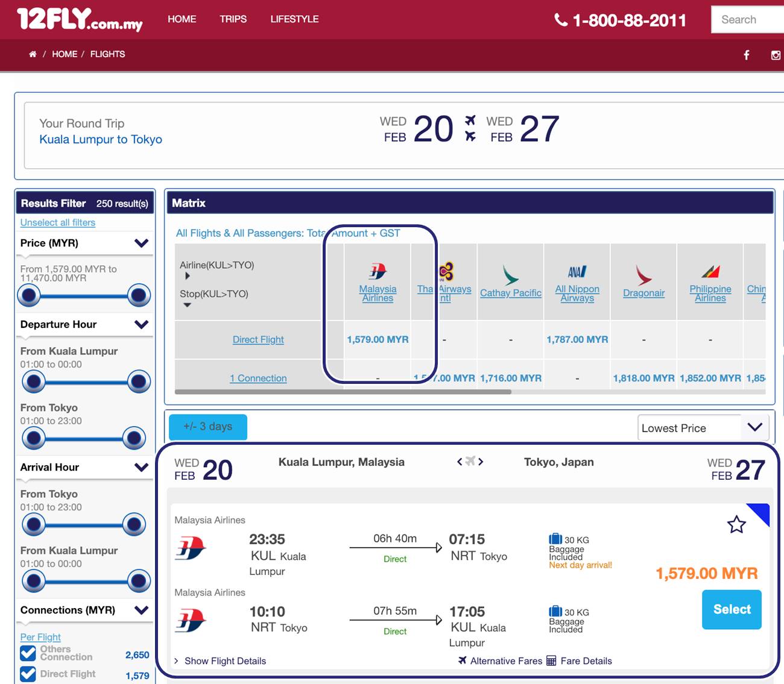Click next arrow beside route plane icon
784x684 pixels.
click(x=481, y=462)
